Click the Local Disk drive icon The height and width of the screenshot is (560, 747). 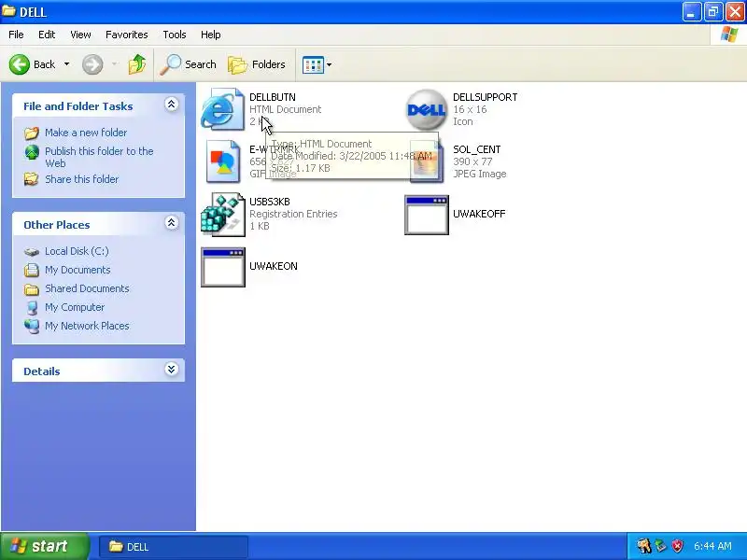click(x=32, y=252)
